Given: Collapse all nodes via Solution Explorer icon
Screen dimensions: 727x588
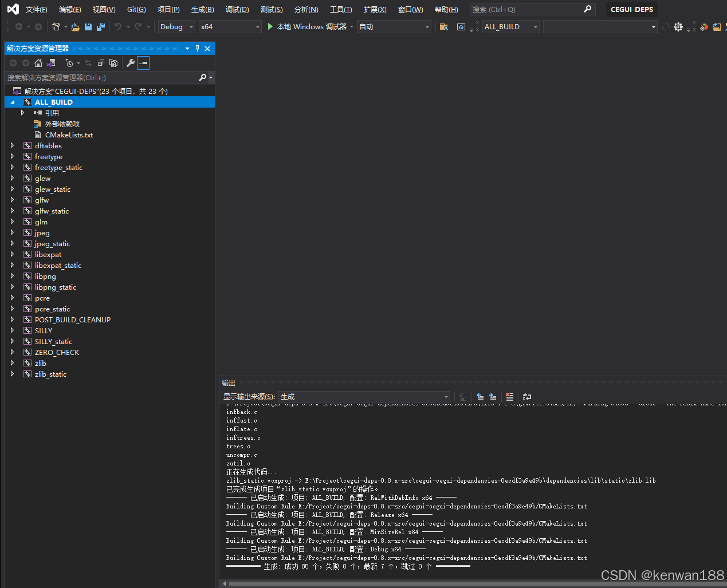Looking at the screenshot, I should click(101, 63).
